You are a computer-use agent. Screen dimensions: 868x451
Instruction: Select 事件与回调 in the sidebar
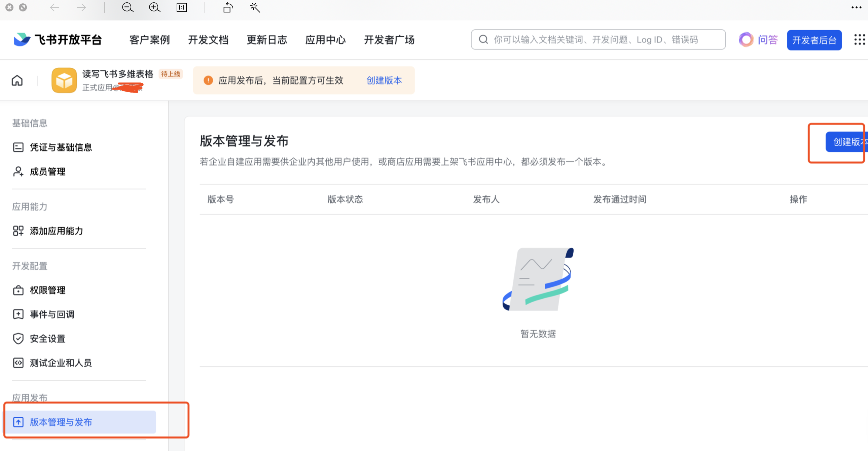click(52, 314)
